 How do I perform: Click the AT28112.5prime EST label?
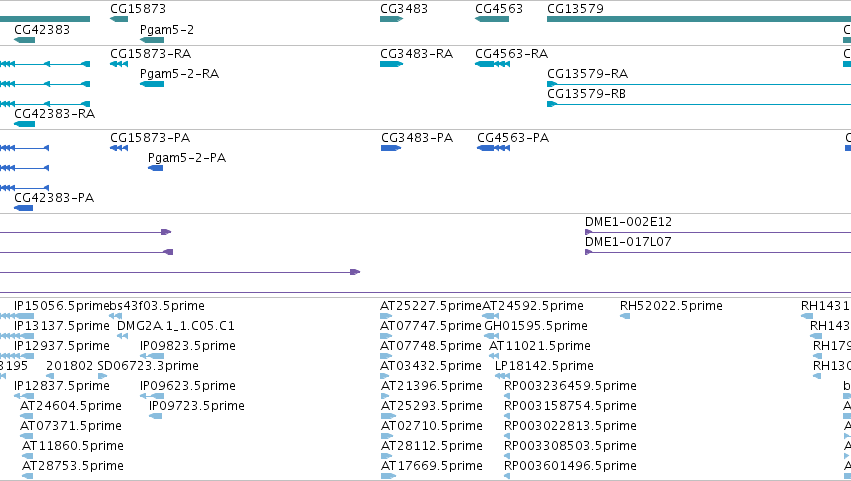(x=431, y=446)
